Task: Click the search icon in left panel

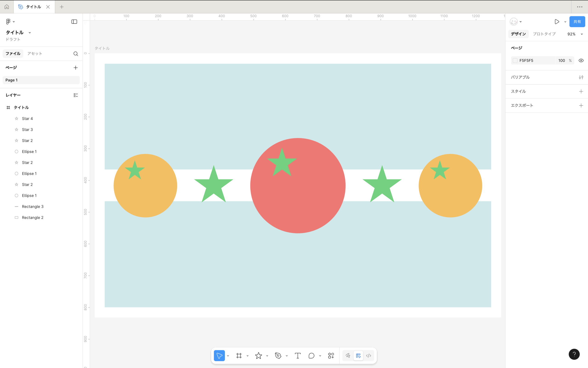Action: coord(76,53)
